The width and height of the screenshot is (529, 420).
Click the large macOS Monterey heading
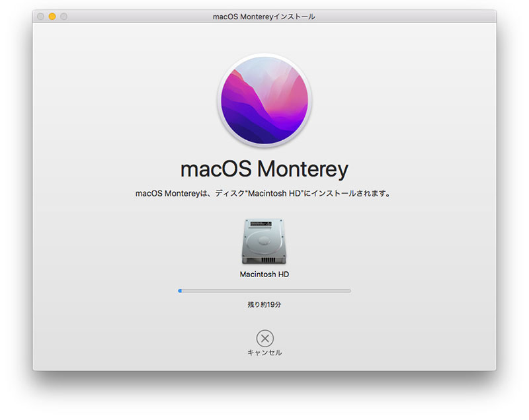(x=264, y=169)
